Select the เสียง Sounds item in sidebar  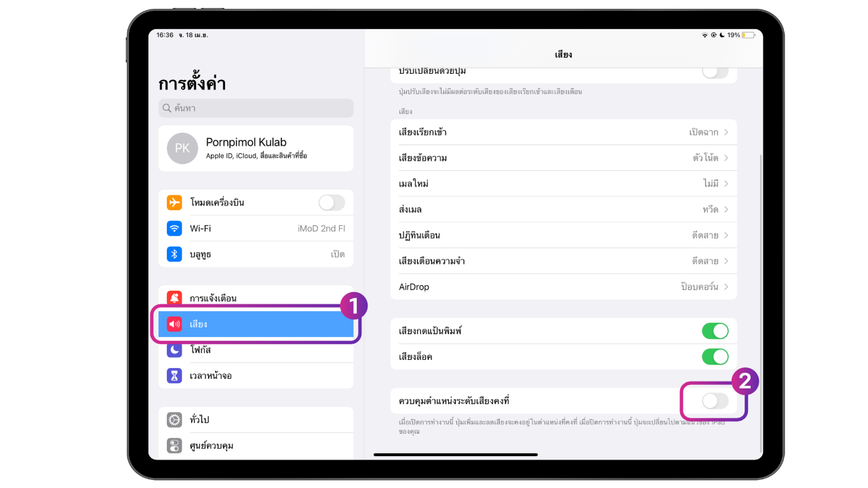[256, 324]
